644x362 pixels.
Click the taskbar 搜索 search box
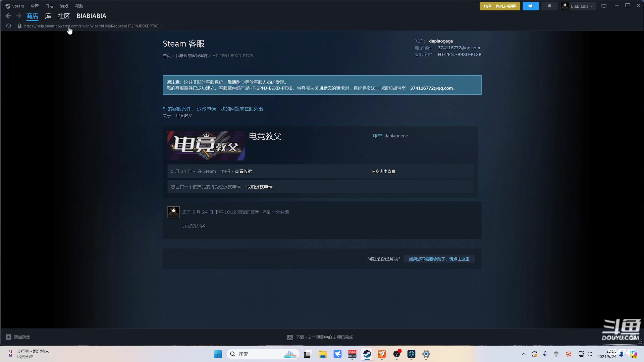coord(263,354)
